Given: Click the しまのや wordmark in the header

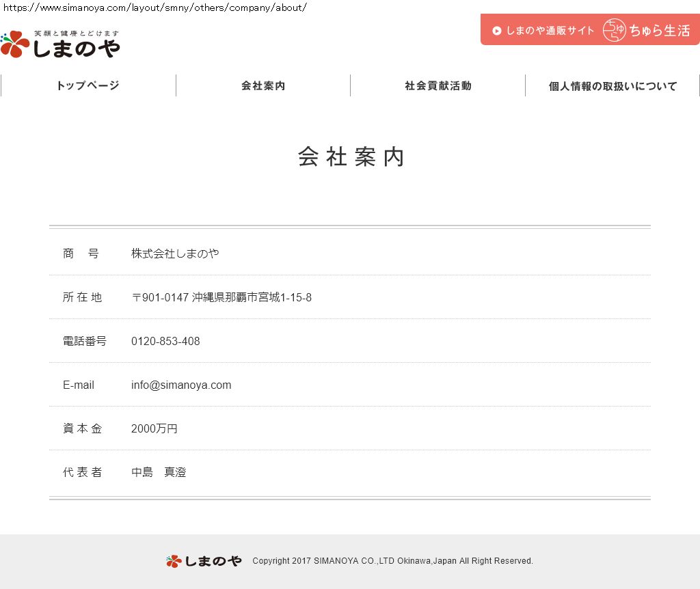Looking at the screenshot, I should (x=77, y=48).
